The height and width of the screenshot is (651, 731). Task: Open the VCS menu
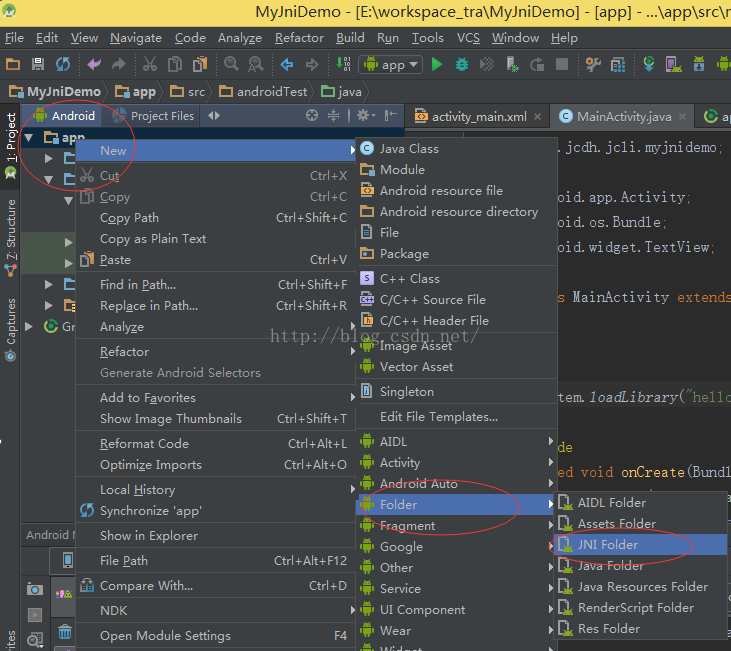pyautogui.click(x=468, y=38)
